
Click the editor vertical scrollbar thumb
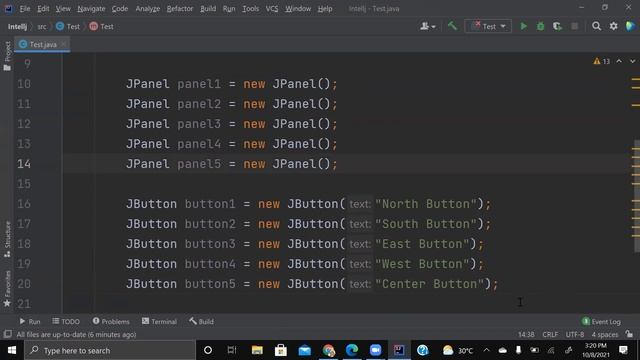[x=636, y=196]
